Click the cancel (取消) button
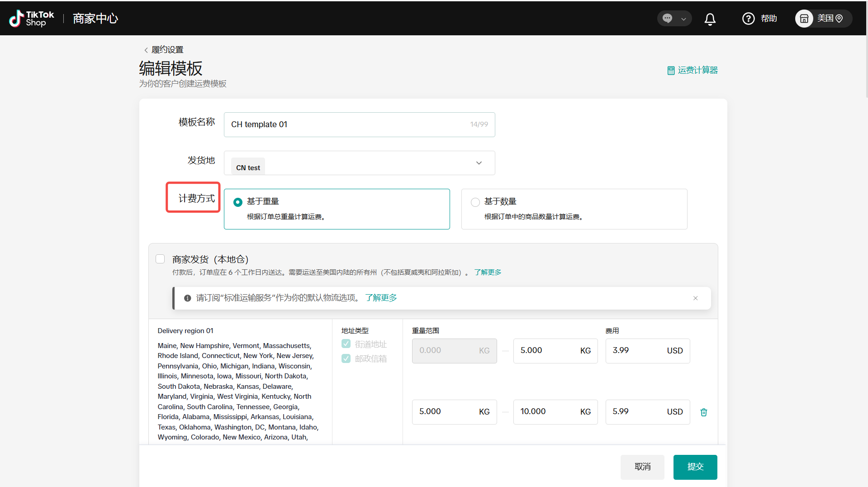868x487 pixels. pos(642,467)
